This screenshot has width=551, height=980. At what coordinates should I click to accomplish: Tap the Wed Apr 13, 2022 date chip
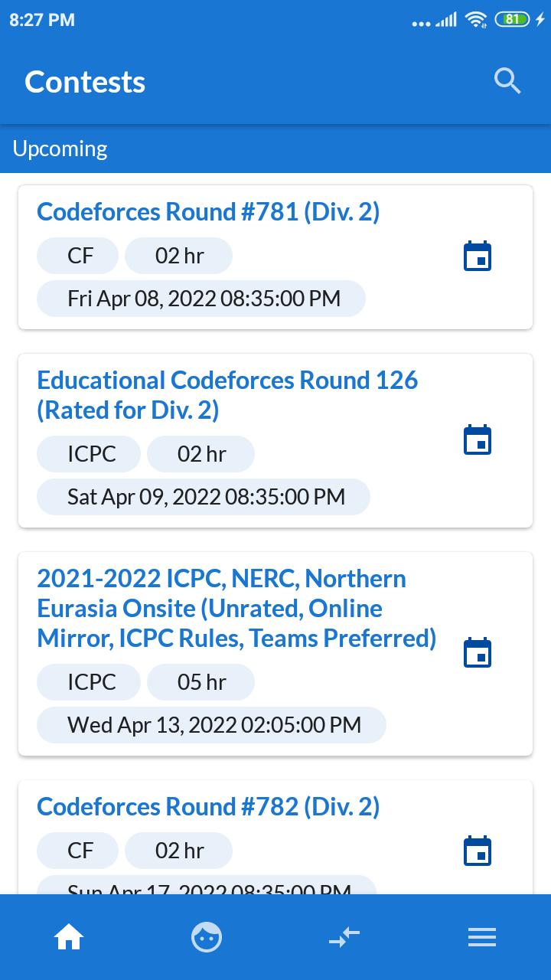(211, 725)
